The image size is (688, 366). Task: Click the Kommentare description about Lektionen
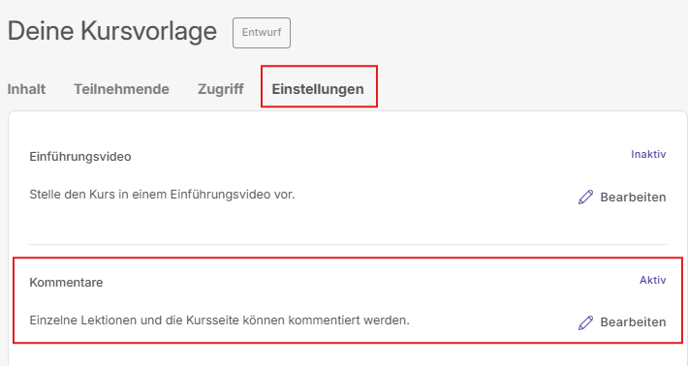(x=219, y=320)
